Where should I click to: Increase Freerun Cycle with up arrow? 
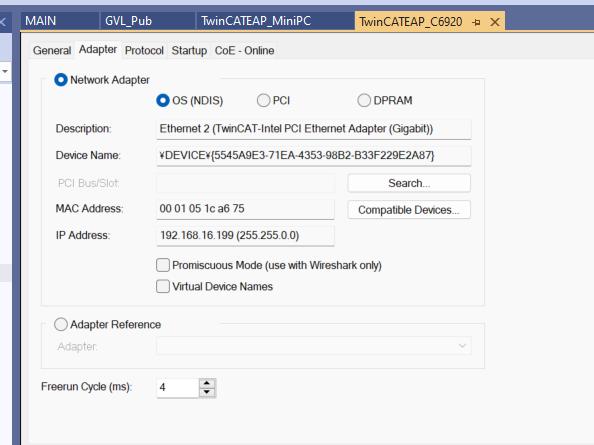tap(207, 383)
